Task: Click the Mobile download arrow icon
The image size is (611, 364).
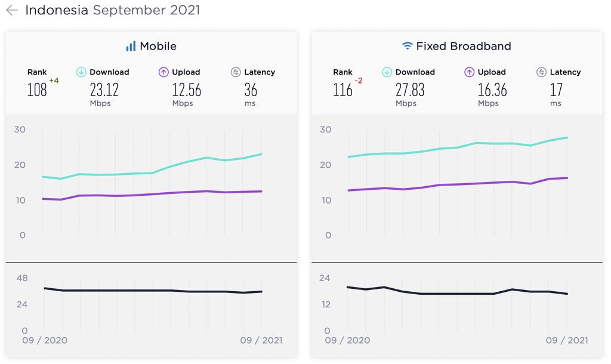Action: coord(81,72)
